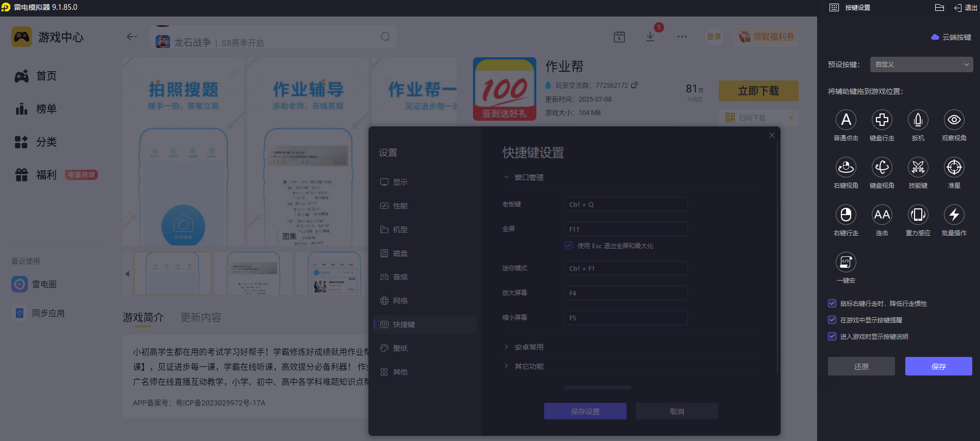Toggle 在游戏中显示按键提醒 checkbox
This screenshot has height=441, width=980.
832,320
